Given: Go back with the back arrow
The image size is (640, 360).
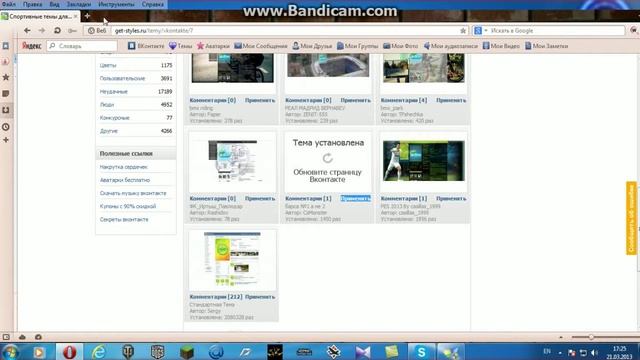Looking at the screenshot, I should [27, 31].
